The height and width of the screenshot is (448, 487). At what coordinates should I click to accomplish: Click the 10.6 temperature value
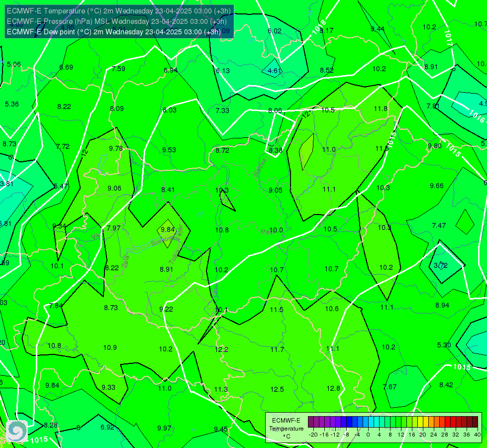click(x=332, y=309)
